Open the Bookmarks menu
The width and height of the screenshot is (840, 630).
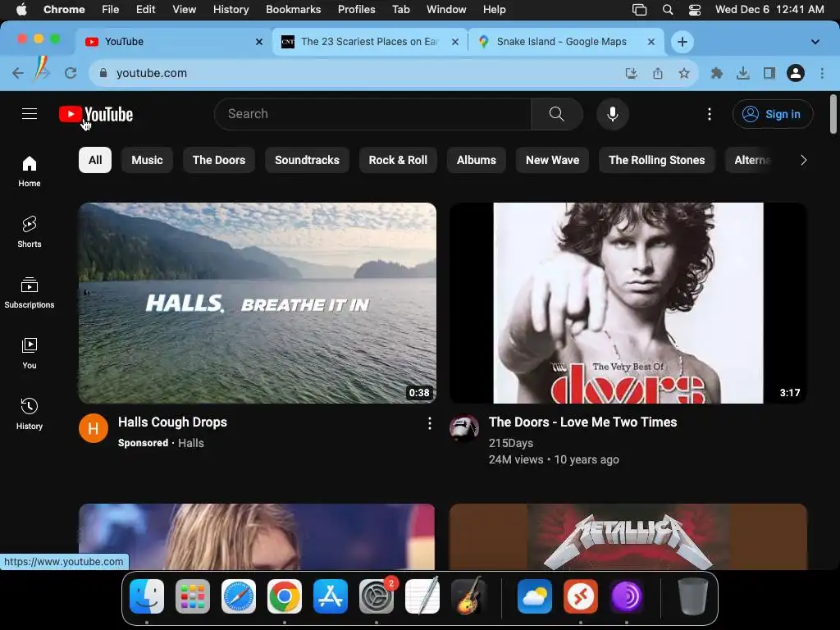point(293,10)
